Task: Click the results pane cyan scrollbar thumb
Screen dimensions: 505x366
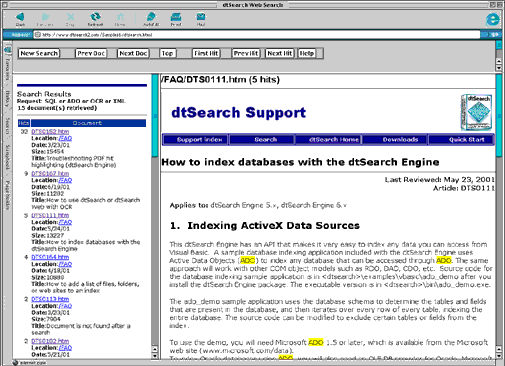Action: tap(155, 116)
